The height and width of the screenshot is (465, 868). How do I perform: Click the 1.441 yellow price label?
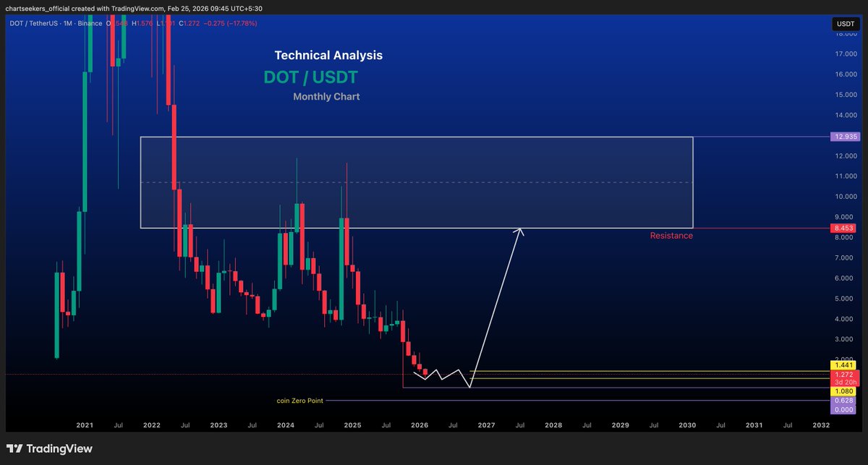click(844, 367)
